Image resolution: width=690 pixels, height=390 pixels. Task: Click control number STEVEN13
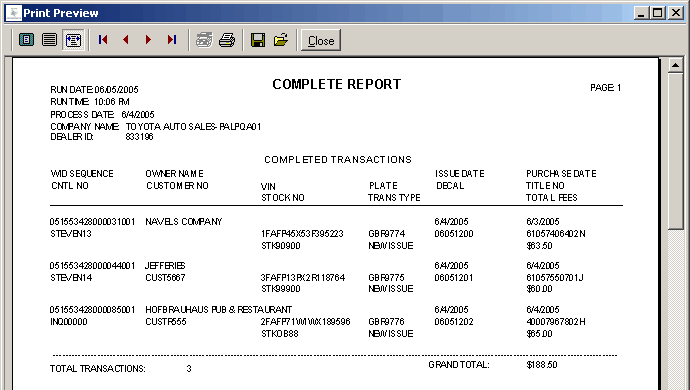pos(71,234)
